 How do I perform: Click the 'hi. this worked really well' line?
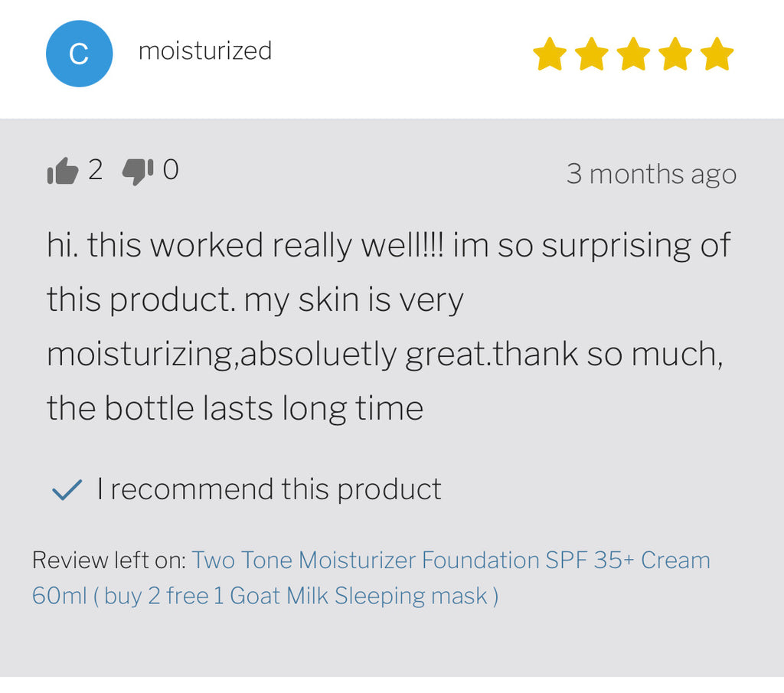245,246
